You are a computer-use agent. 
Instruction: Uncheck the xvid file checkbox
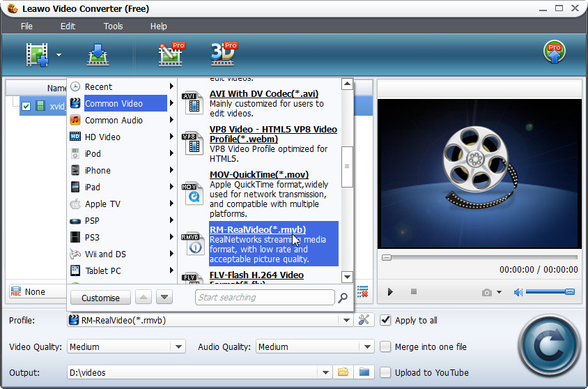(x=26, y=106)
